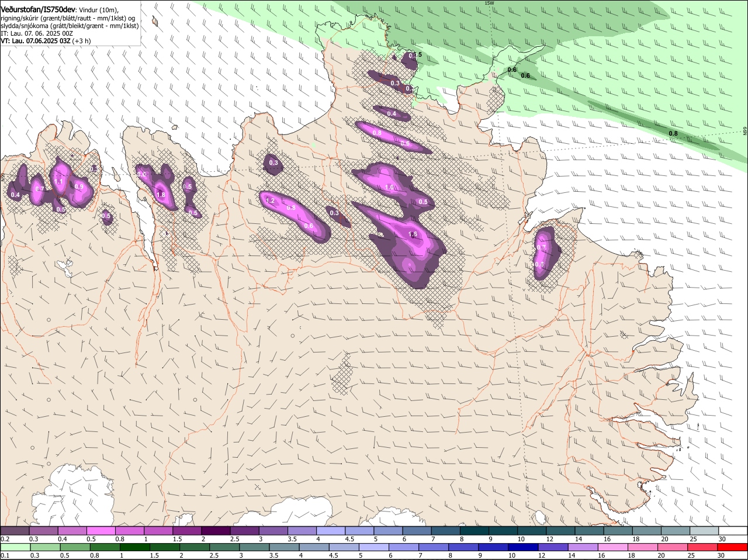
Task: Select top legend swatch labeled 7
Action: pos(446,530)
